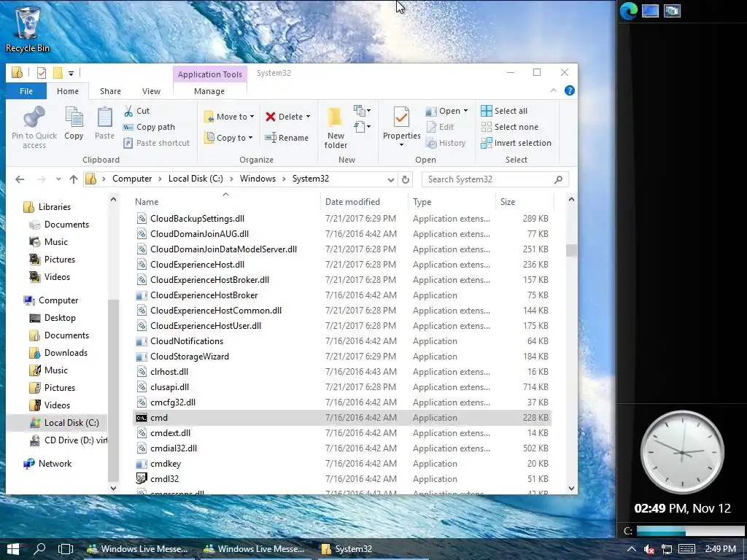Image resolution: width=747 pixels, height=560 pixels.
Task: Switch to the View ribbon tab
Action: tap(151, 91)
